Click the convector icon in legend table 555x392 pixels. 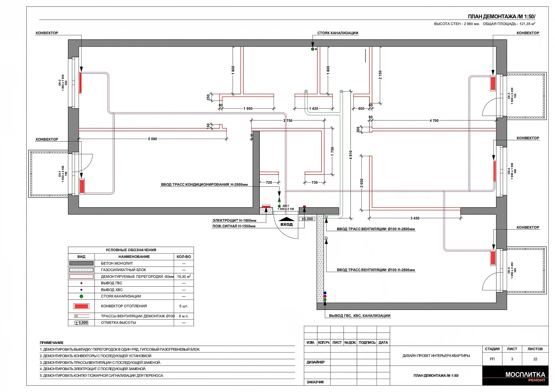[x=81, y=306]
